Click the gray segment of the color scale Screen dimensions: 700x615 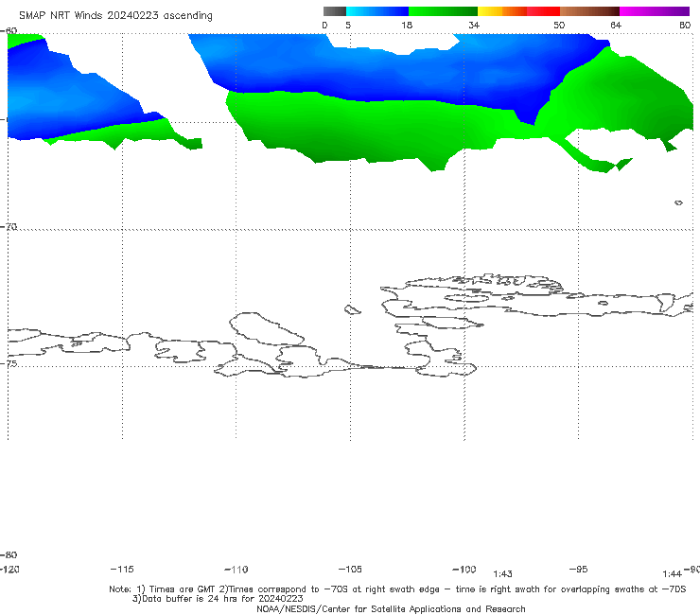(334, 11)
